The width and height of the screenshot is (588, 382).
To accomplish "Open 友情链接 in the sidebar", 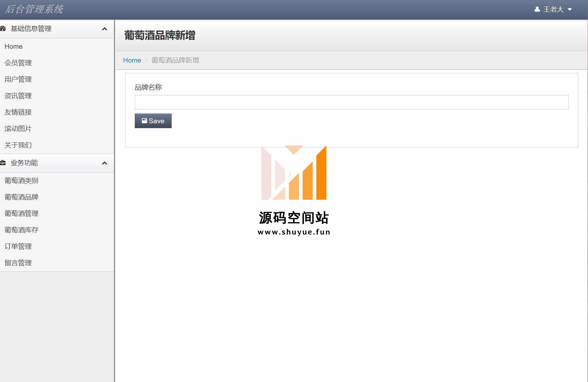I will 18,112.
